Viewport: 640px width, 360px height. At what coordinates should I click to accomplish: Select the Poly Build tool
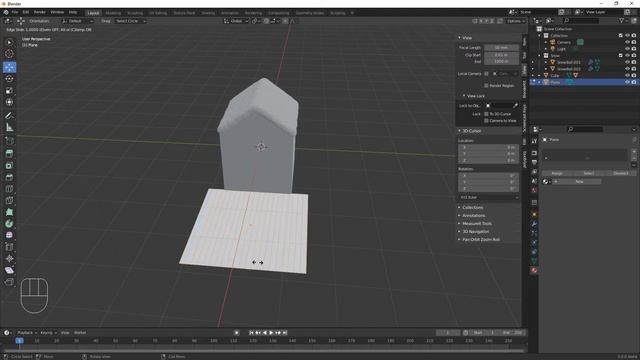(9, 212)
